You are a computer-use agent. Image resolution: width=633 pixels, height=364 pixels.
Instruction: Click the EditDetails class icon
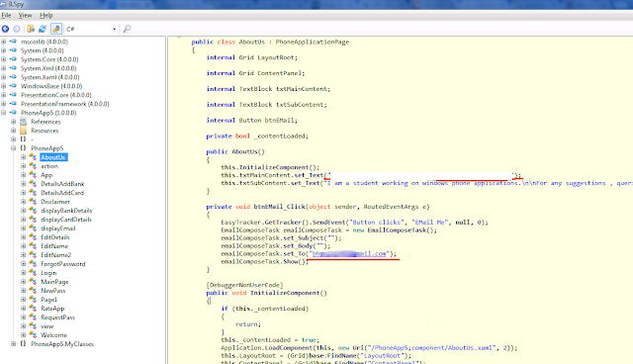[33, 236]
